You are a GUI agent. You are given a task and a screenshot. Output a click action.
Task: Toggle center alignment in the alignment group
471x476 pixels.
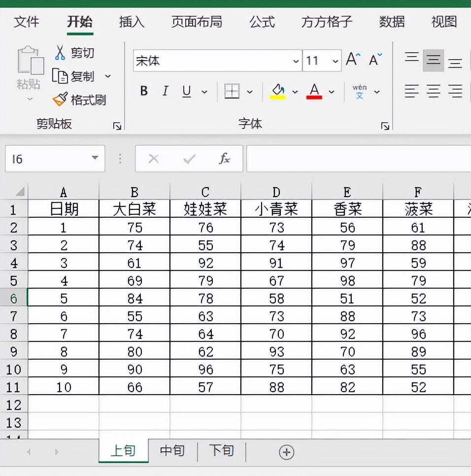(x=433, y=92)
